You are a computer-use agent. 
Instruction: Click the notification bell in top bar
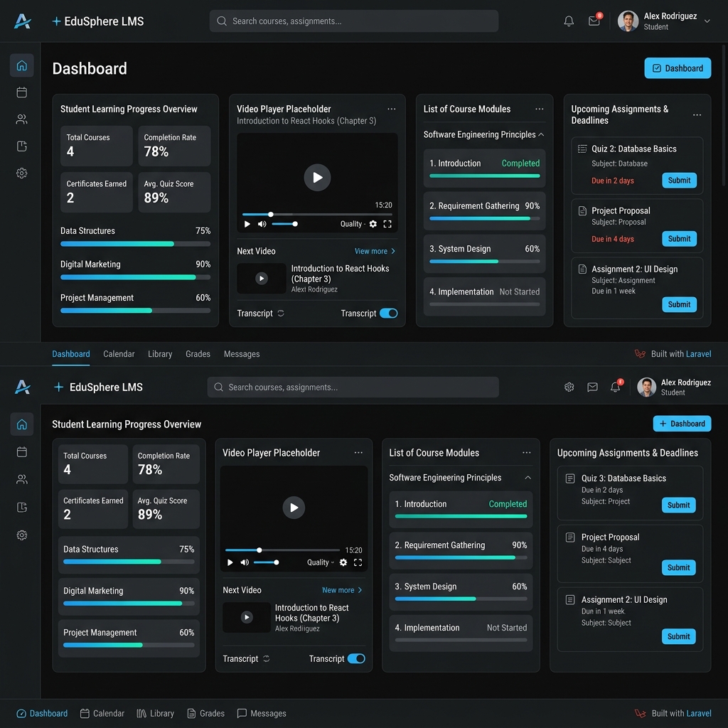tap(568, 21)
